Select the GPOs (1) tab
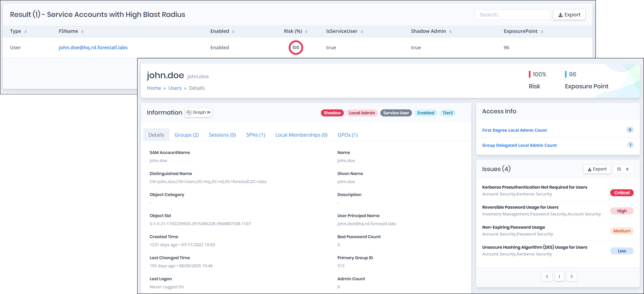The height and width of the screenshot is (294, 644). click(x=348, y=135)
